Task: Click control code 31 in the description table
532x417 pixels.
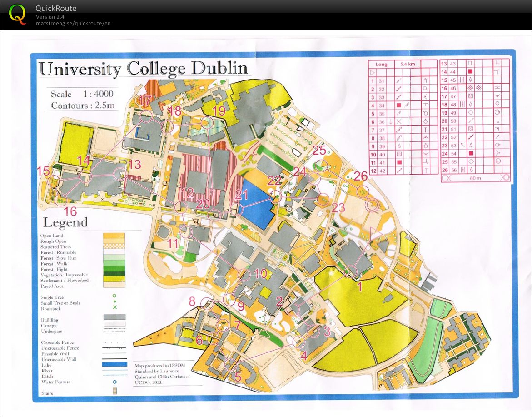Action: pos(382,81)
